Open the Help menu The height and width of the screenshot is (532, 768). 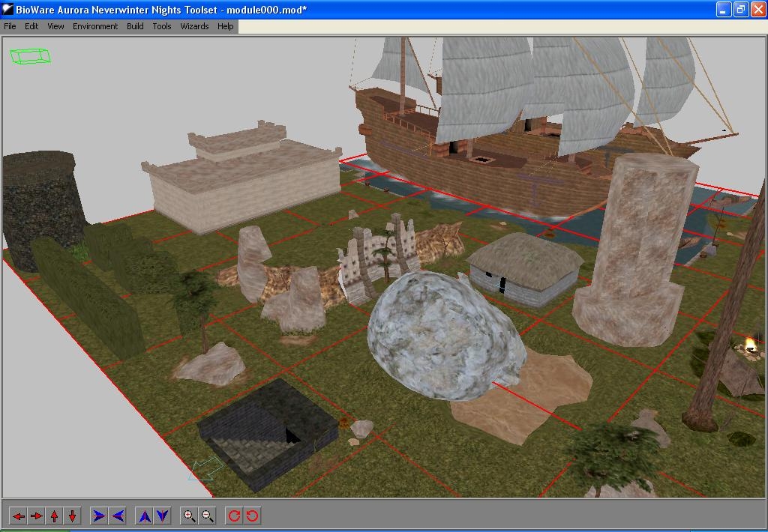pyautogui.click(x=226, y=26)
